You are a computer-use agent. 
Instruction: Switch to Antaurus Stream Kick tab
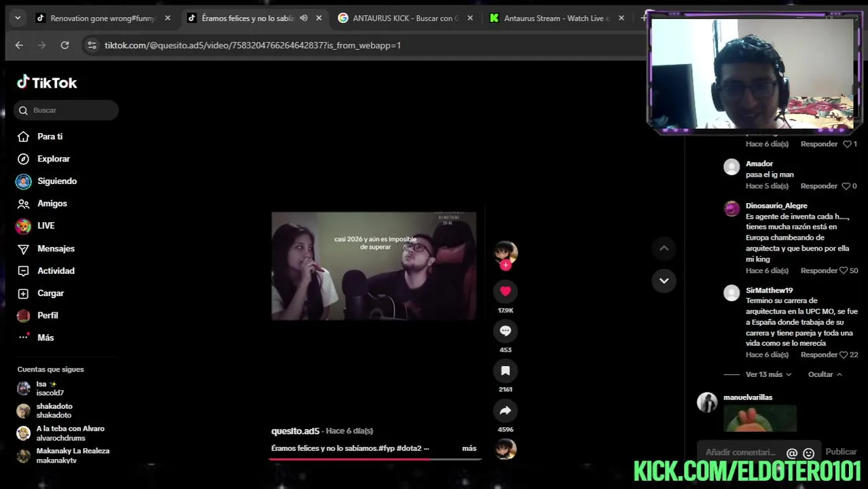(556, 18)
